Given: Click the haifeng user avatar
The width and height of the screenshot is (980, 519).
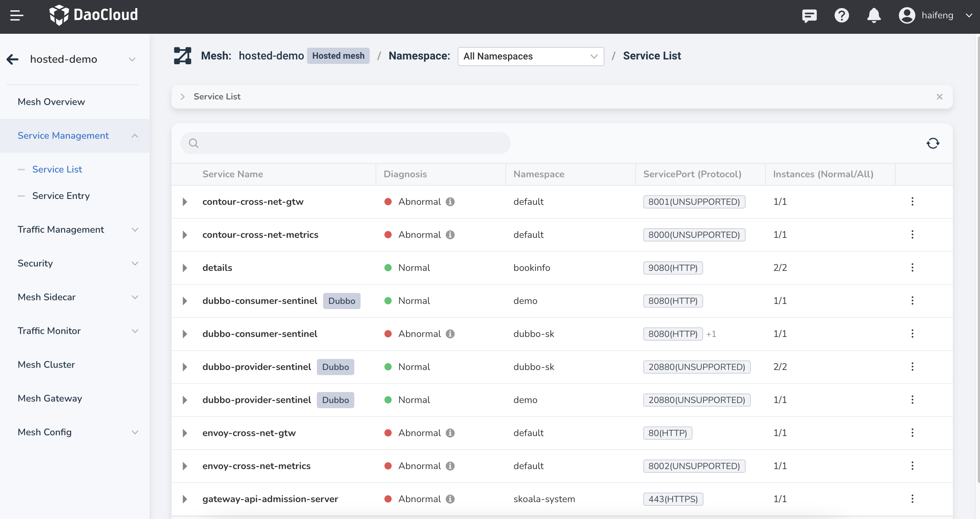Looking at the screenshot, I should 907,16.
